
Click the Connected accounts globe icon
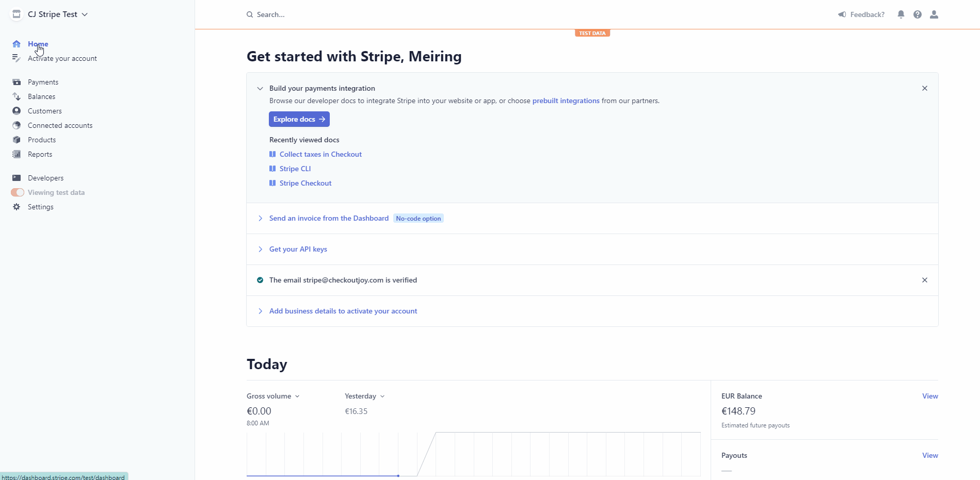tap(17, 125)
